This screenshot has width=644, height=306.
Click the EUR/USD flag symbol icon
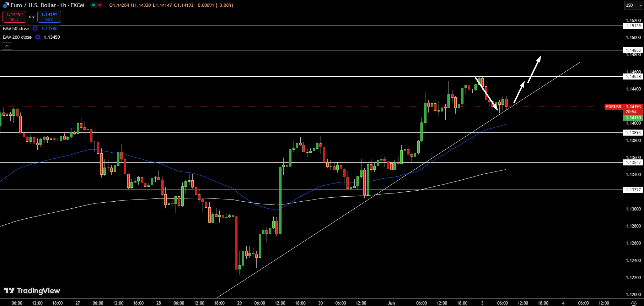[x=6, y=5]
